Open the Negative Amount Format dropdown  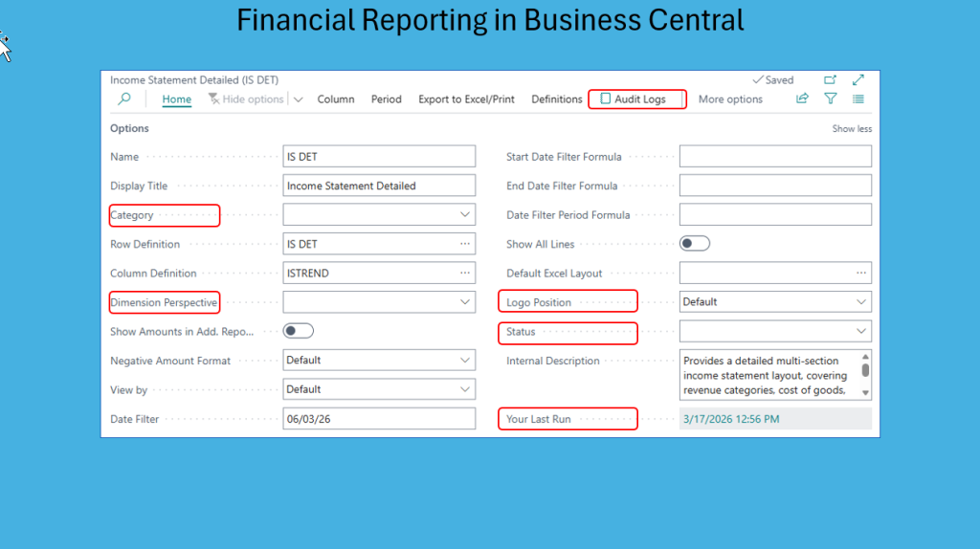tap(465, 361)
